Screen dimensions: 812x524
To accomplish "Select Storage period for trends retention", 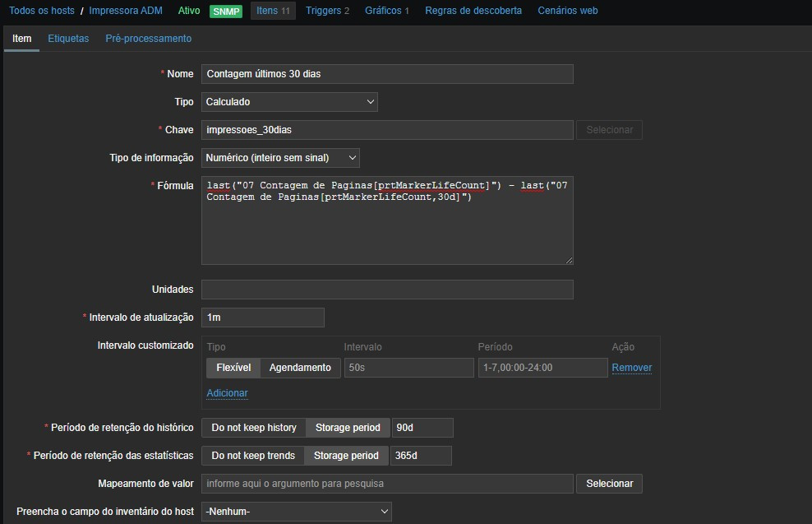I will 346,456.
